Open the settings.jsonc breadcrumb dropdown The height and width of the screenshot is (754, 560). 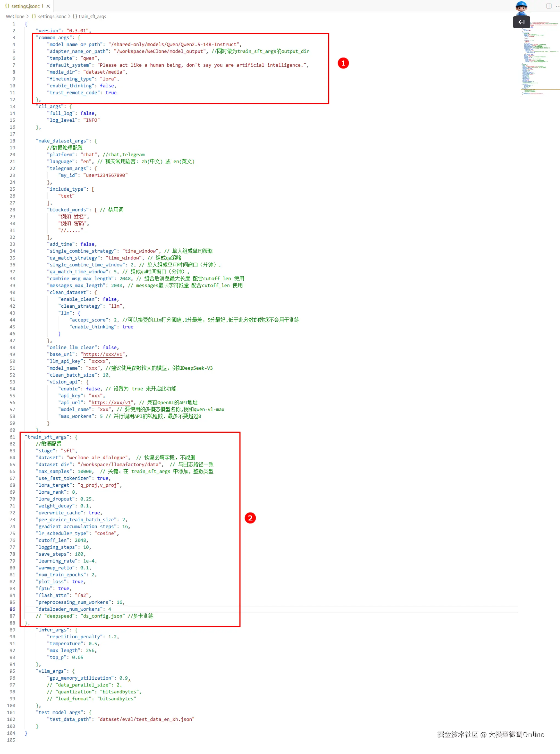[x=52, y=16]
